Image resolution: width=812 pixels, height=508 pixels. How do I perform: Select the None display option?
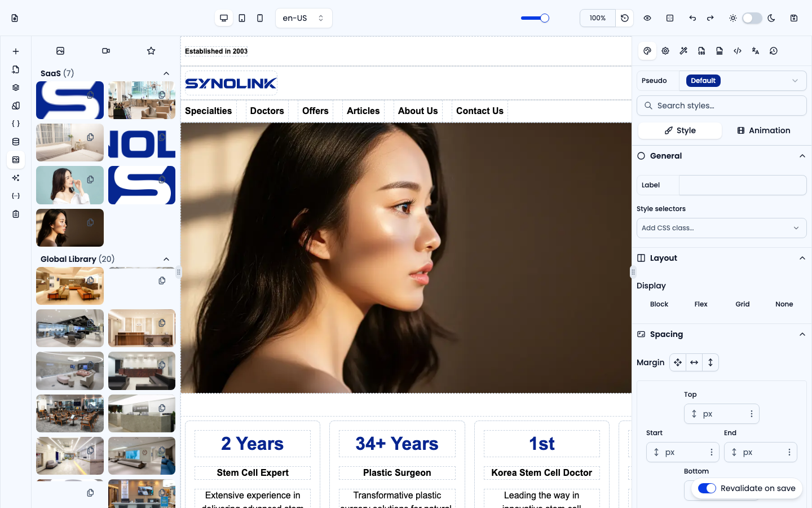[784, 304]
